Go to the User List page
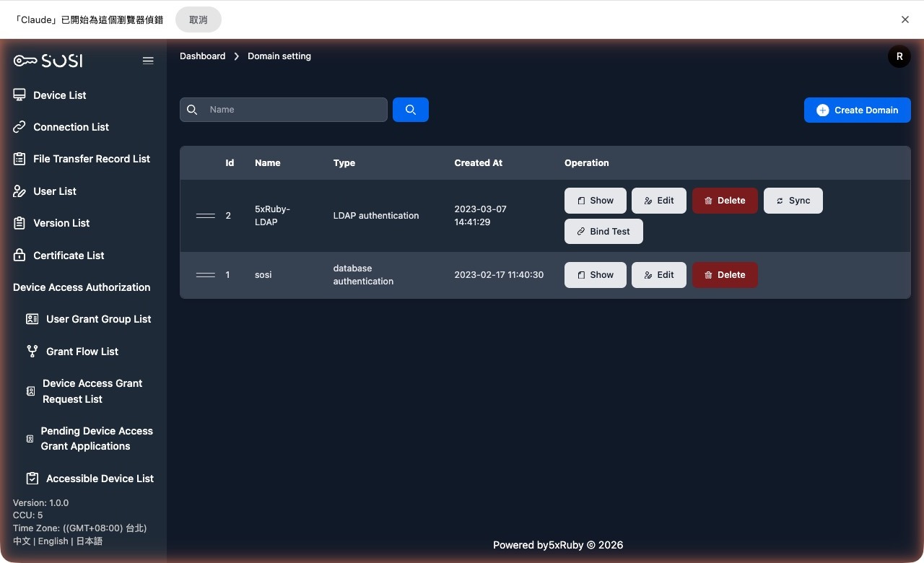 [53, 191]
